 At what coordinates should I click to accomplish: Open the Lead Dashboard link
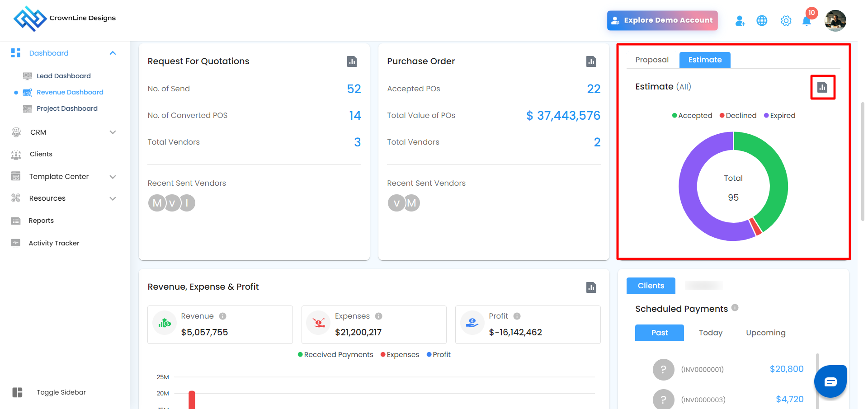tap(64, 76)
